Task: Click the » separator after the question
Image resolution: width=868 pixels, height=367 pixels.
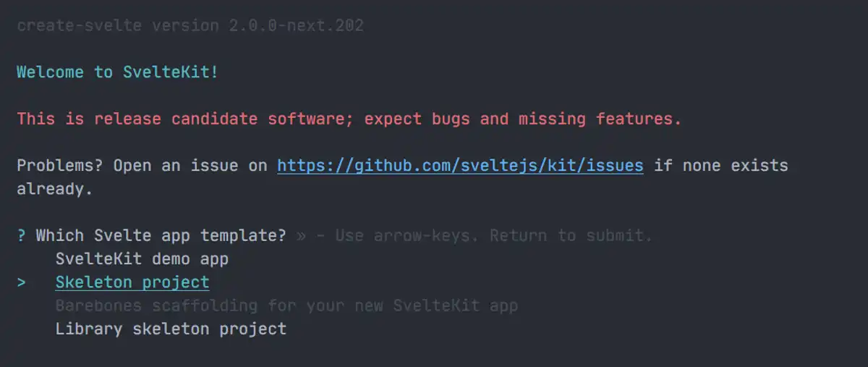Action: (x=301, y=235)
